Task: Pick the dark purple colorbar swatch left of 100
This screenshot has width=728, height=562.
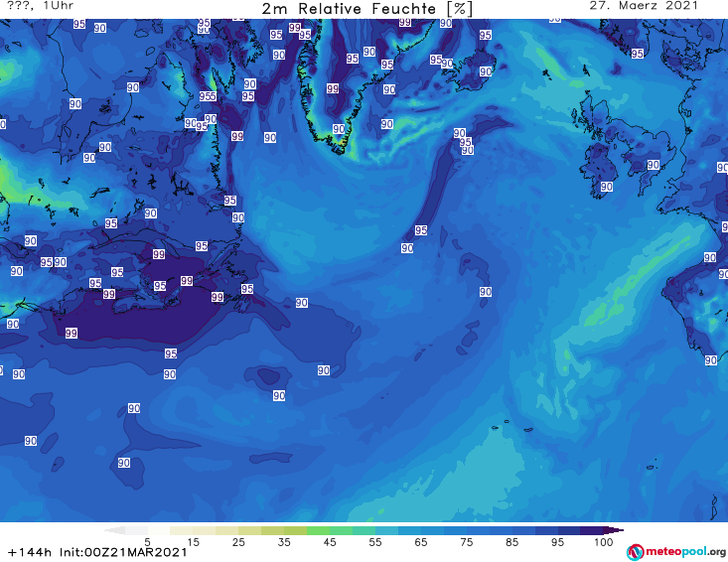Action: point(592,530)
